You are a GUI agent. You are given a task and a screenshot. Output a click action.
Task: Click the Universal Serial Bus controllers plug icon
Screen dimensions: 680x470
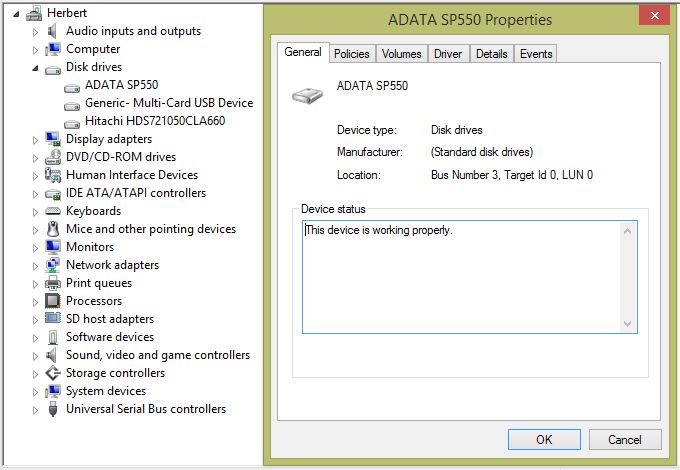(53, 409)
